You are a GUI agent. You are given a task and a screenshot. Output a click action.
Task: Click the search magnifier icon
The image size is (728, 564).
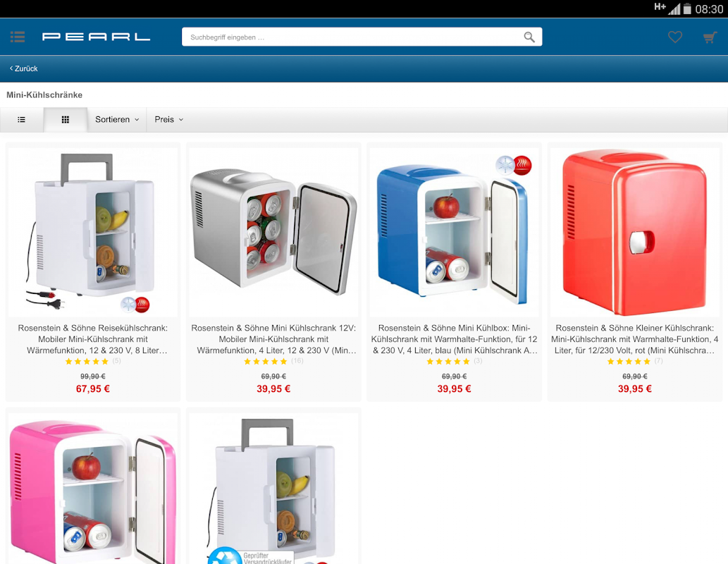click(x=529, y=37)
